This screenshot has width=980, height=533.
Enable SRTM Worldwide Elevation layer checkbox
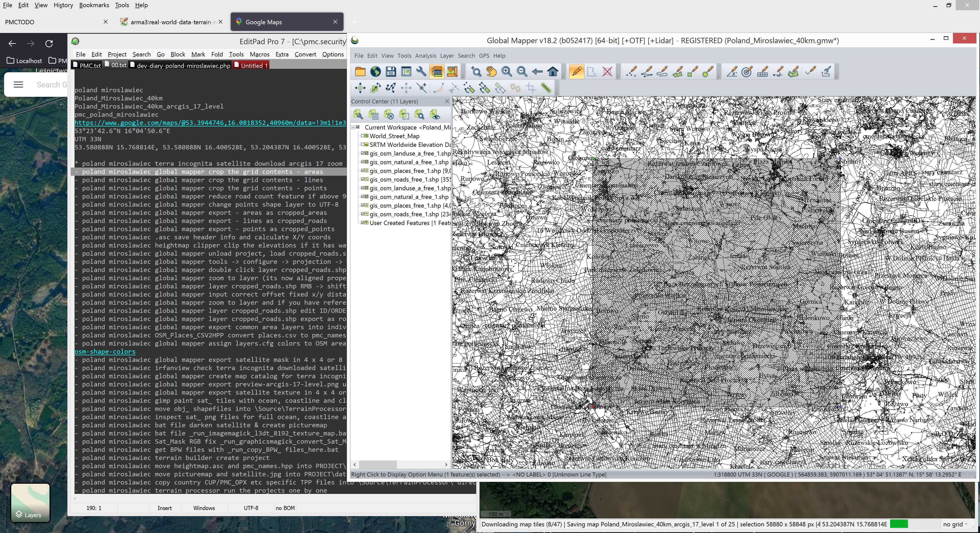coord(363,145)
